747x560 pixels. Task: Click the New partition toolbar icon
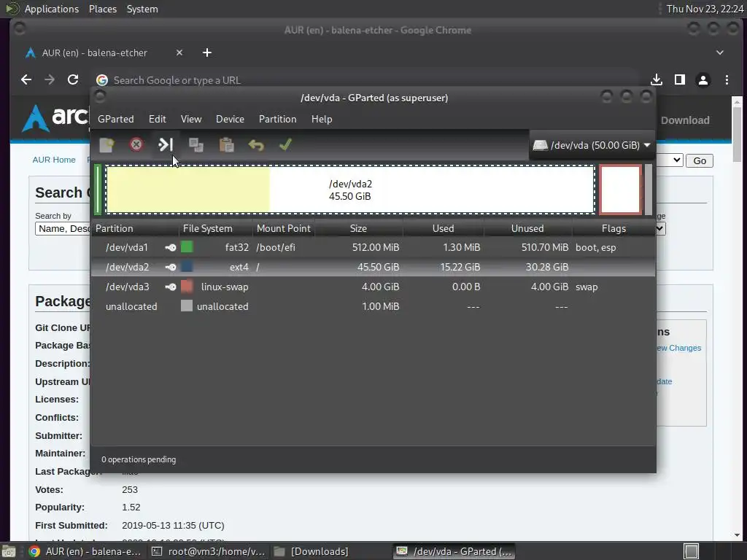tap(107, 145)
